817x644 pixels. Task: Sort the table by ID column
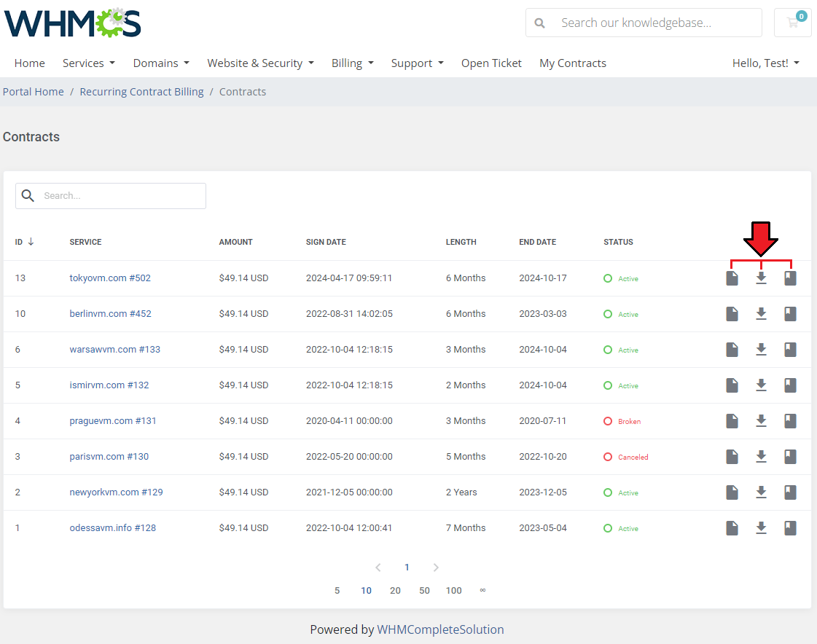tap(25, 242)
